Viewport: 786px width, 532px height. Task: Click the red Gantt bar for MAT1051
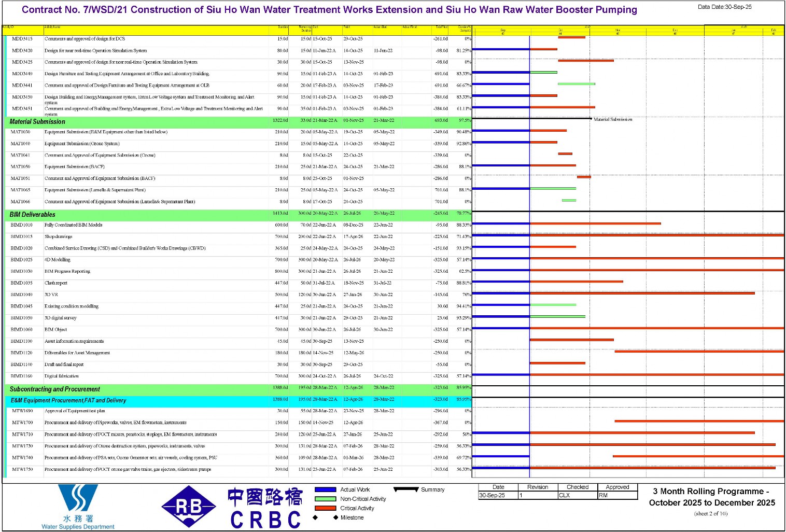click(584, 177)
